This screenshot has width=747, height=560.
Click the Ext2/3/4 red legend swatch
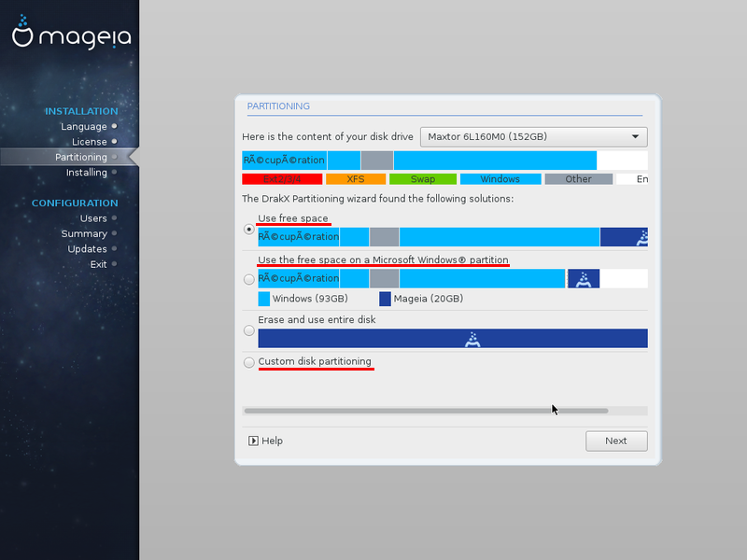(282, 179)
